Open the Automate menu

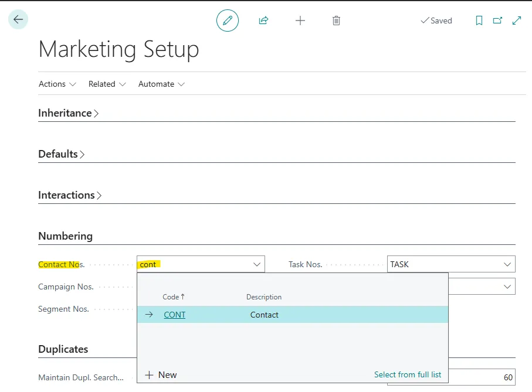pyautogui.click(x=161, y=84)
